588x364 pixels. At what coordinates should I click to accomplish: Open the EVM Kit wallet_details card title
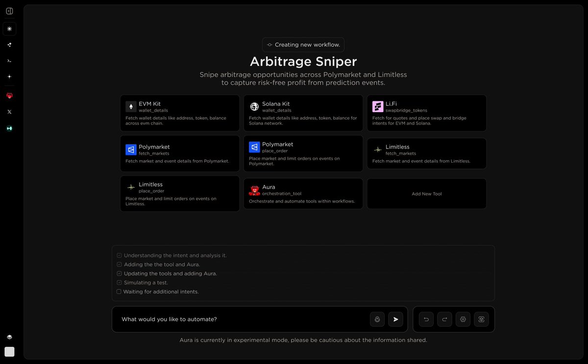149,104
